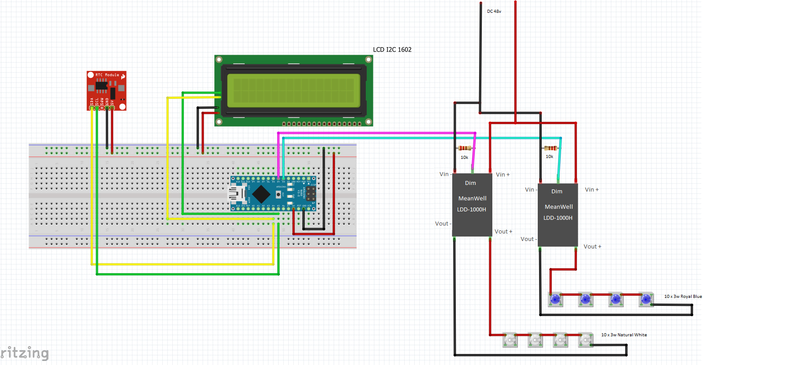
Task: Click the right 10k resistor
Action: (x=550, y=148)
